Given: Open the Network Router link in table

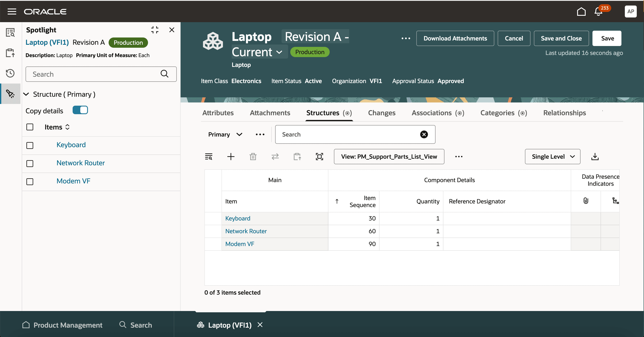Looking at the screenshot, I should [246, 231].
